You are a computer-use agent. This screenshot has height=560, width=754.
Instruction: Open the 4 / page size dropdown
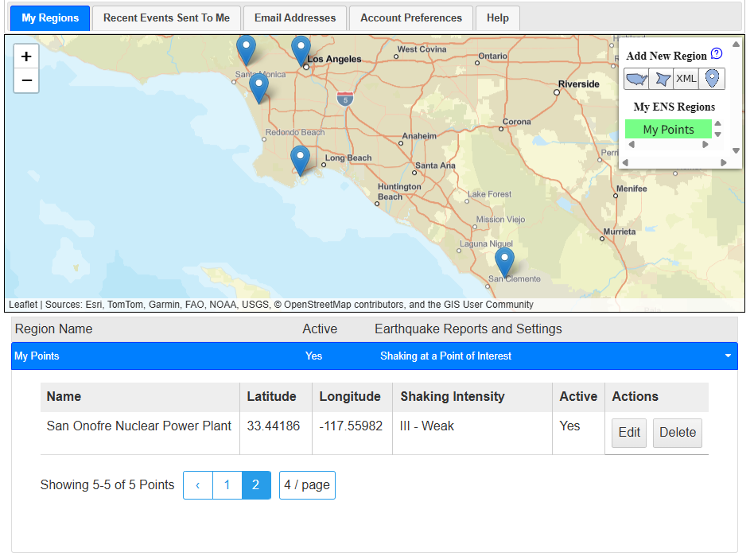pyautogui.click(x=307, y=485)
